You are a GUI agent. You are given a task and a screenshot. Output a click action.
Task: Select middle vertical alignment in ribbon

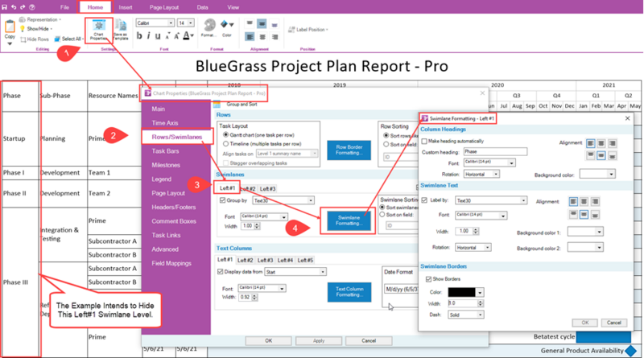point(262,24)
